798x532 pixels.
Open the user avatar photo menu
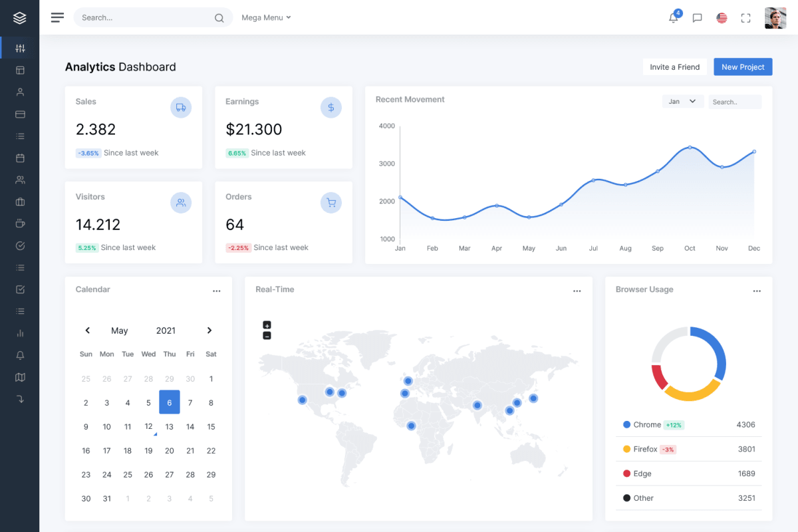click(775, 18)
